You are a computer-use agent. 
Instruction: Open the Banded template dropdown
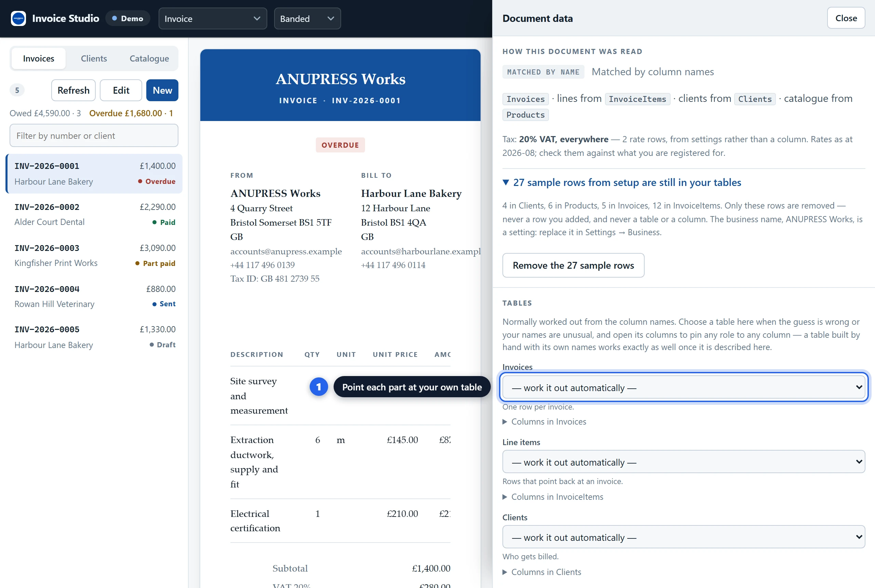click(x=307, y=18)
